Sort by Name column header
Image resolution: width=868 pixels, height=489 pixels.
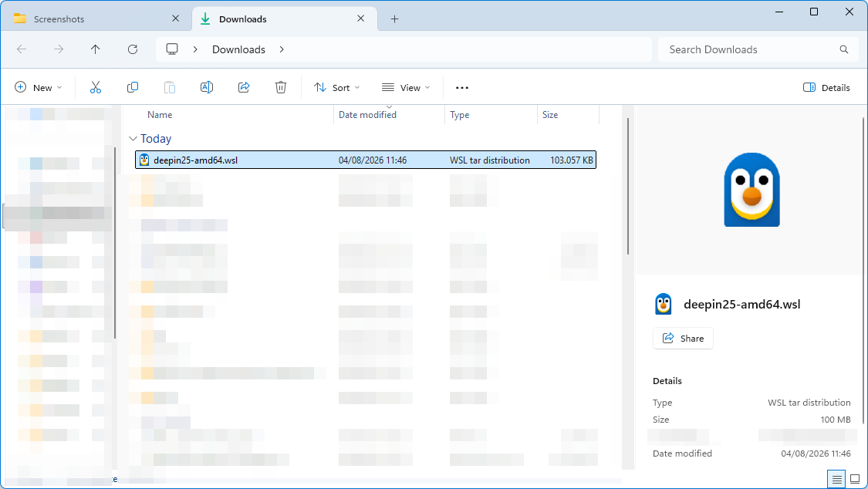160,114
